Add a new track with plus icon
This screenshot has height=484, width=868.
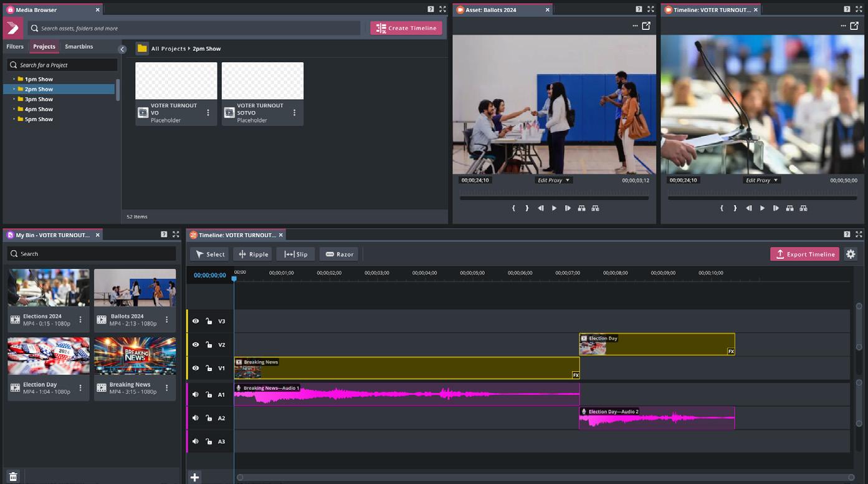click(x=195, y=477)
